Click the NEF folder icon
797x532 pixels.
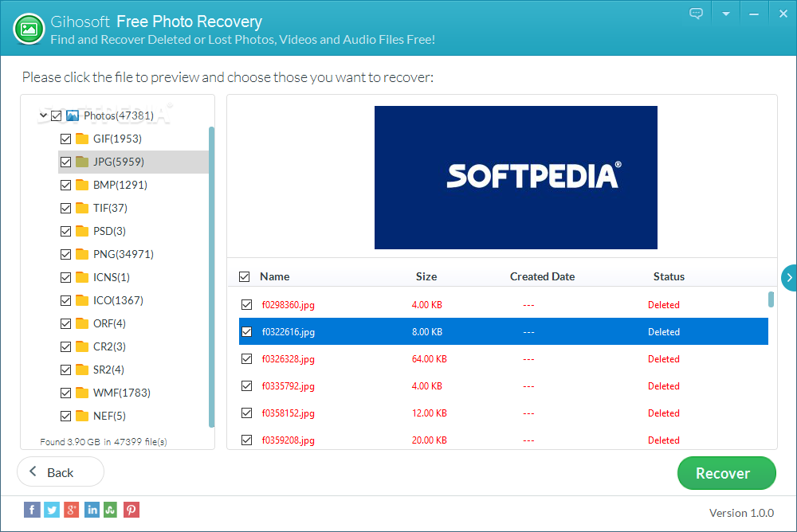coord(82,417)
